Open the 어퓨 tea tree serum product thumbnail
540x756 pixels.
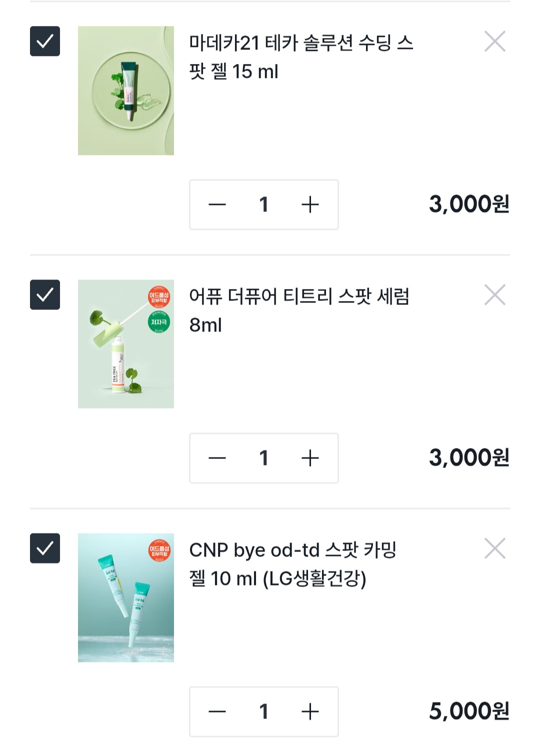tap(126, 344)
